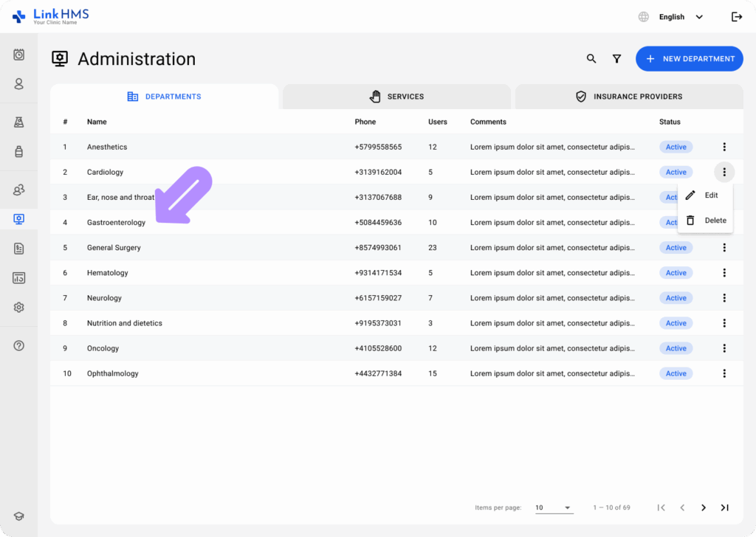Open the pharmacy bottle sidebar icon
This screenshot has height=537, width=756.
pyautogui.click(x=19, y=152)
